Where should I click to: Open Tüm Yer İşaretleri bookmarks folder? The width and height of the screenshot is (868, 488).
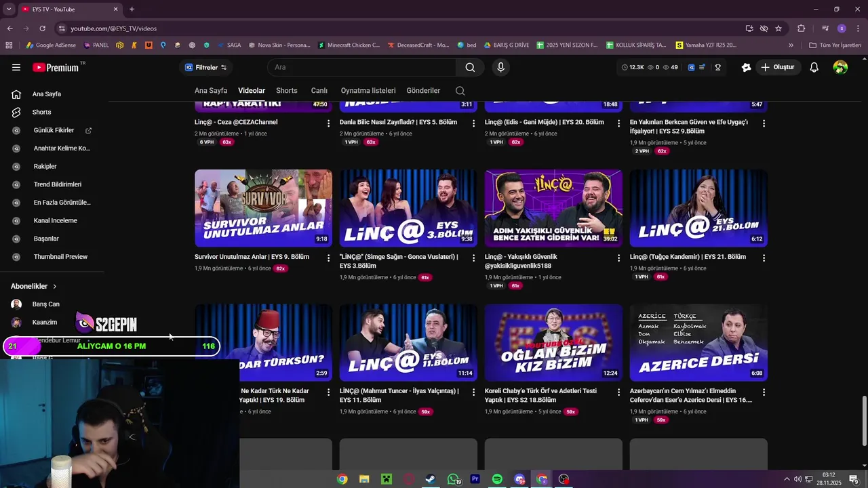click(x=835, y=45)
